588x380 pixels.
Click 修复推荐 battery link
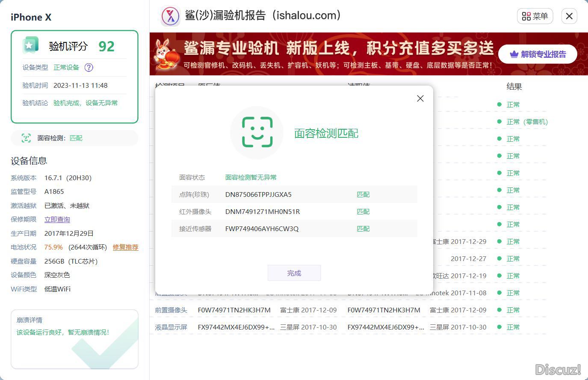(x=125, y=247)
